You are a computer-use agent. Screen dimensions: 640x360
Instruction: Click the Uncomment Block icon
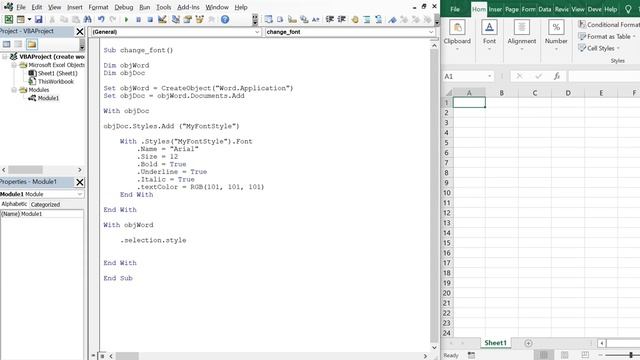379,19
